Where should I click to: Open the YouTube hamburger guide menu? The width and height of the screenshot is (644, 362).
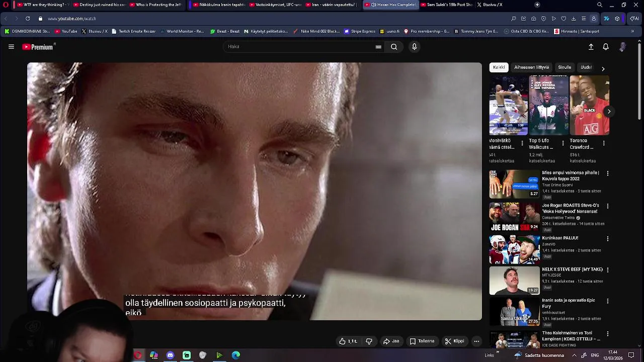[11, 47]
